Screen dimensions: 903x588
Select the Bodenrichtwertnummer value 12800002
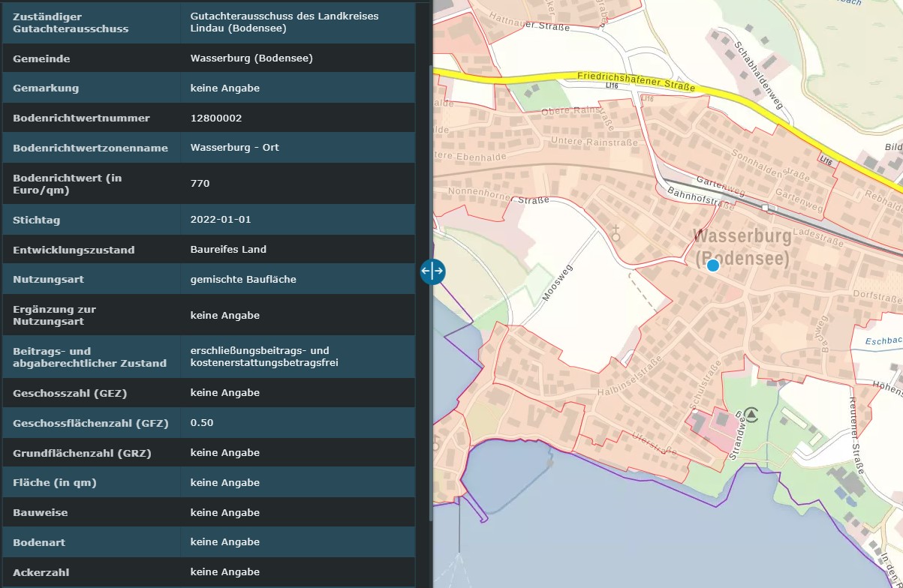[x=216, y=118]
